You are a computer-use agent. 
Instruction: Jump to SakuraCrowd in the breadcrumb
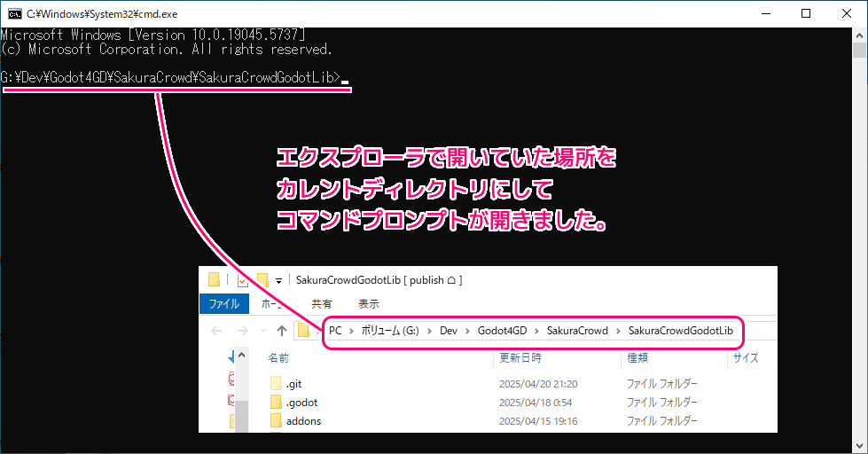pos(577,331)
